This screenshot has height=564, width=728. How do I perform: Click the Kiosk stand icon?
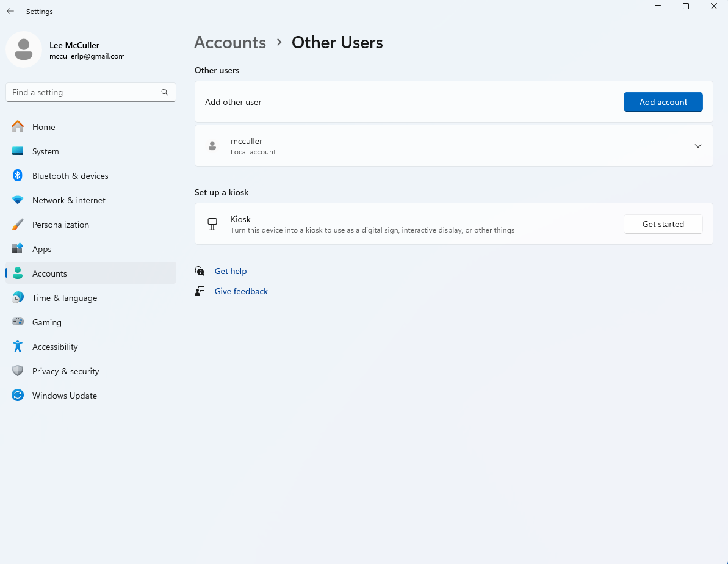pos(212,224)
